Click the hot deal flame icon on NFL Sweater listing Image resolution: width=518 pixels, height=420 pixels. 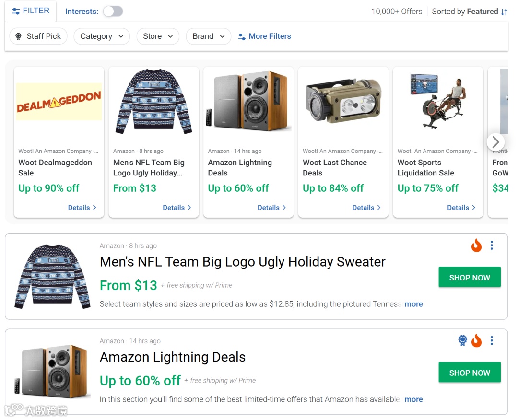click(476, 246)
